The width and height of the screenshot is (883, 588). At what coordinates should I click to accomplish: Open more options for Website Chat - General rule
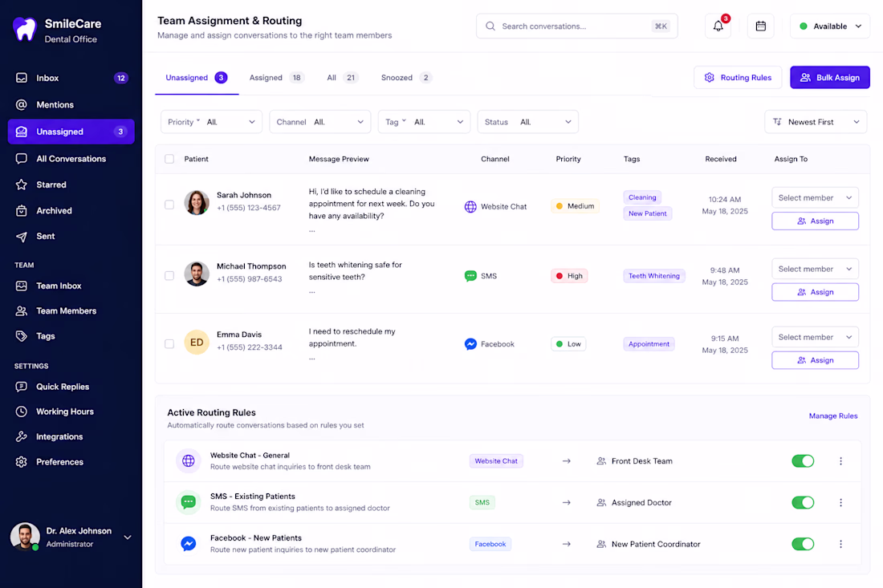(x=840, y=460)
